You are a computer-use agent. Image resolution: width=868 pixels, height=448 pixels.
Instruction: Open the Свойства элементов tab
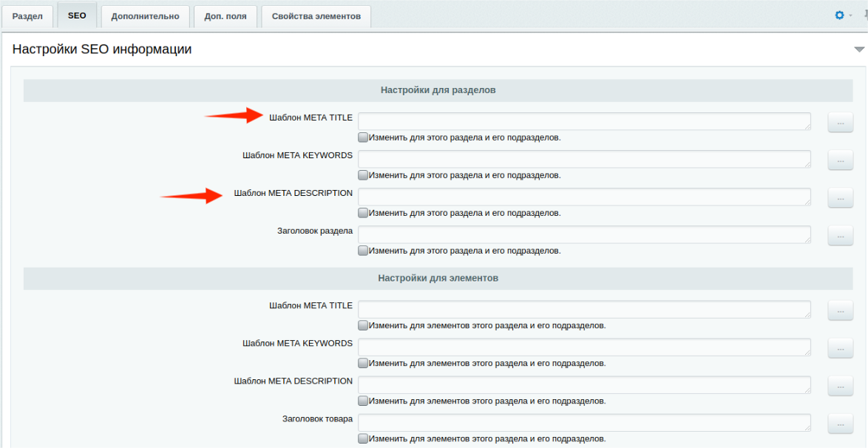pos(316,16)
